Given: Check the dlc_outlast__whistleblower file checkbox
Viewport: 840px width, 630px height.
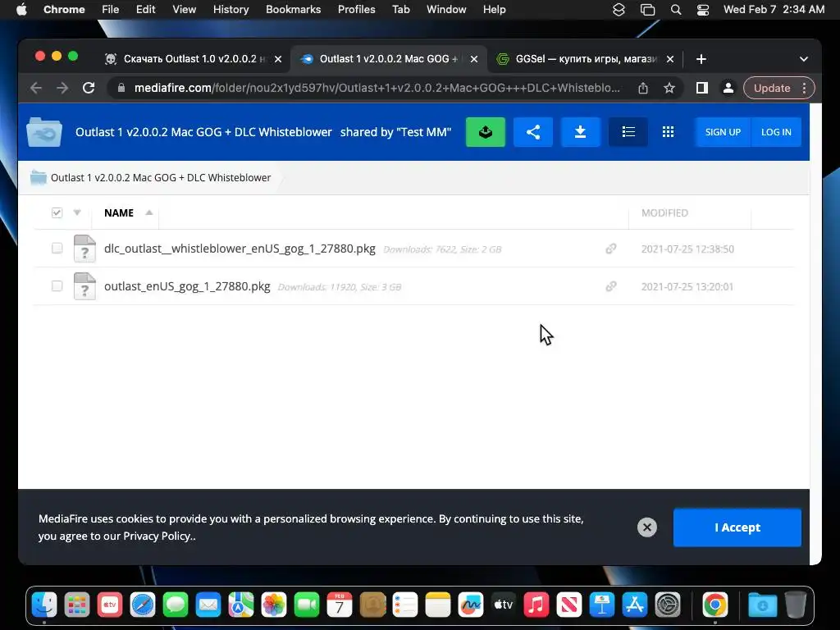Looking at the screenshot, I should 57,248.
